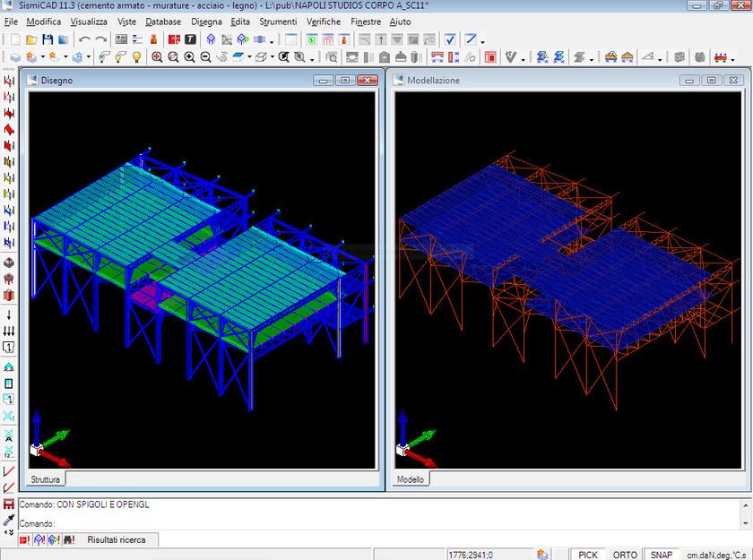
Task: Toggle ORTO mode on
Action: [x=625, y=555]
